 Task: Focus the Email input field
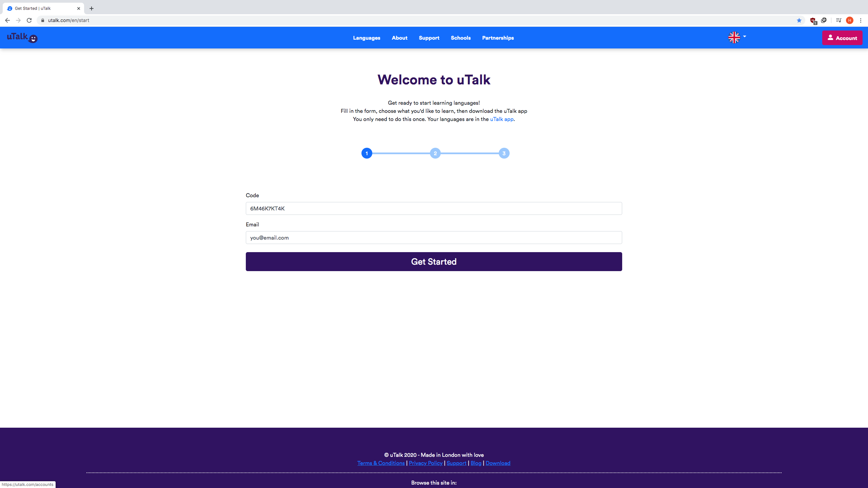pos(434,238)
